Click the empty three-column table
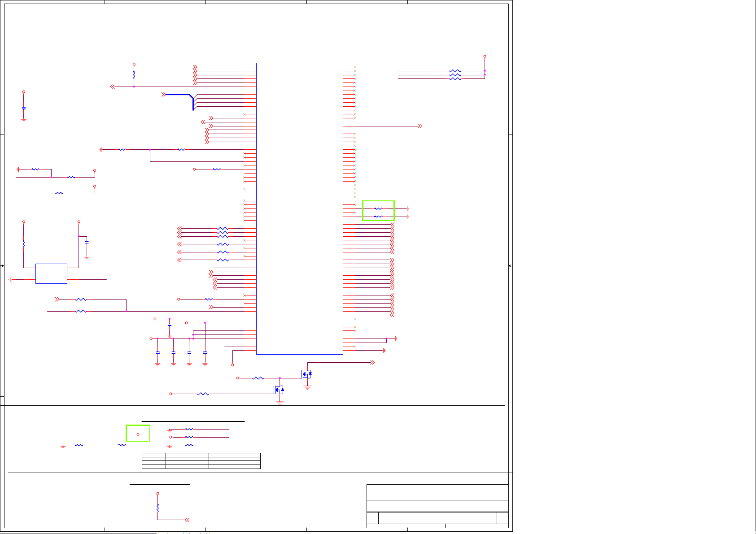756x534 pixels. tap(201, 461)
